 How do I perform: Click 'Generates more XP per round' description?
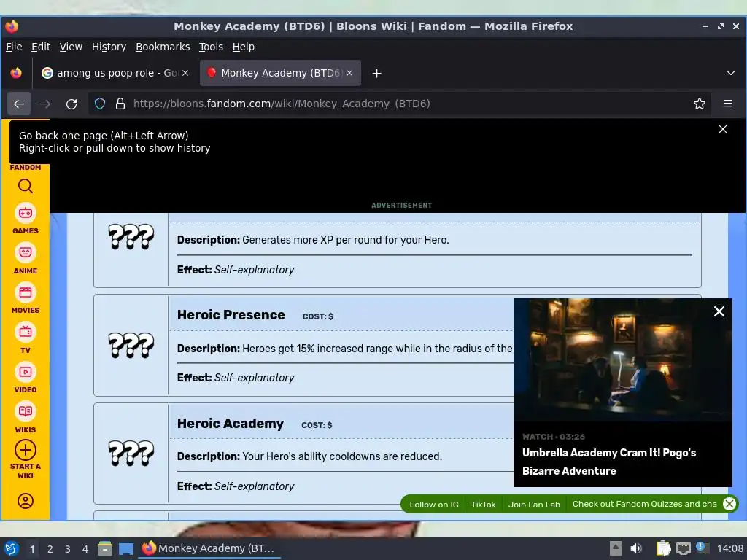[345, 240]
